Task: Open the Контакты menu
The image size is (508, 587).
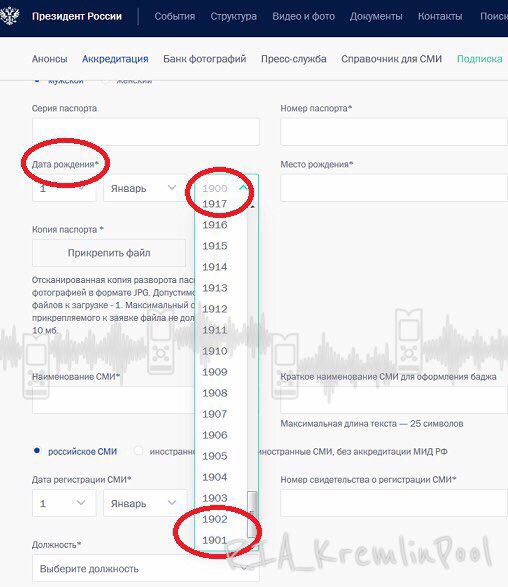Action: tap(440, 16)
